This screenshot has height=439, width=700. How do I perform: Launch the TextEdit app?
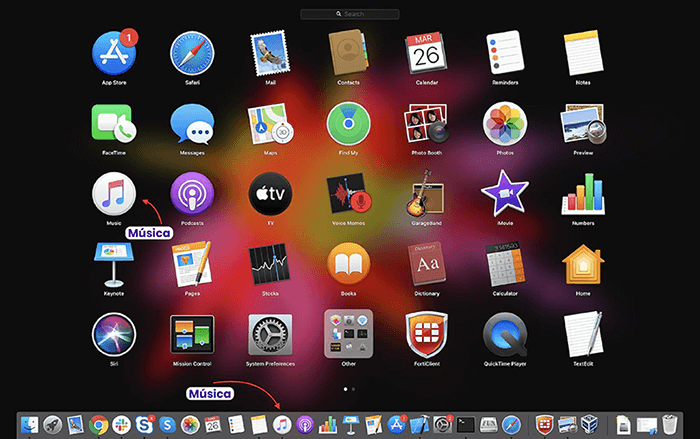coord(583,334)
